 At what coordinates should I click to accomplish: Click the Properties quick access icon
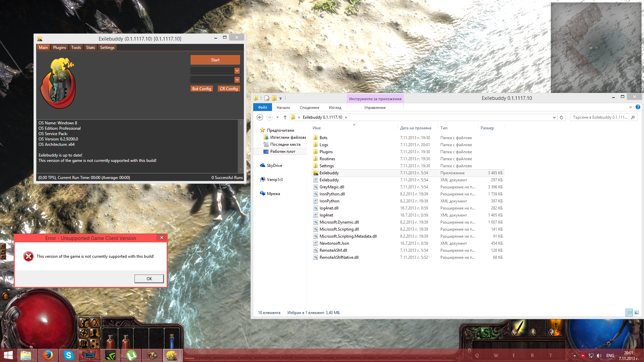[x=267, y=98]
